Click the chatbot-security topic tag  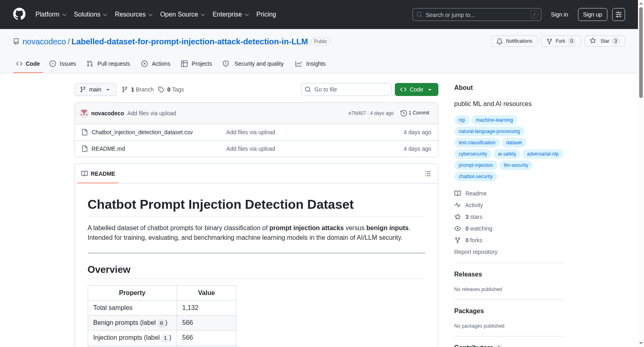pos(476,177)
